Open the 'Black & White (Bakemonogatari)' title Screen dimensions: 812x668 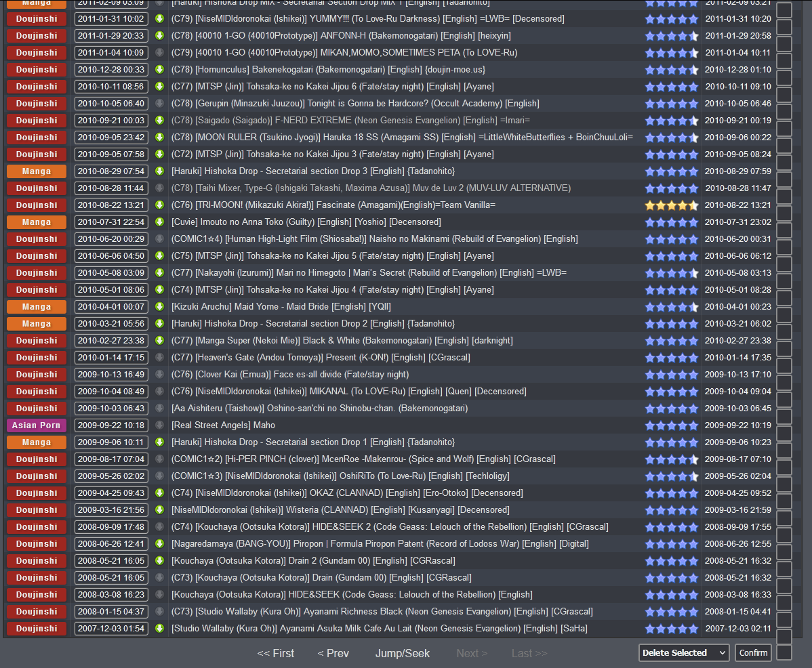click(x=342, y=341)
